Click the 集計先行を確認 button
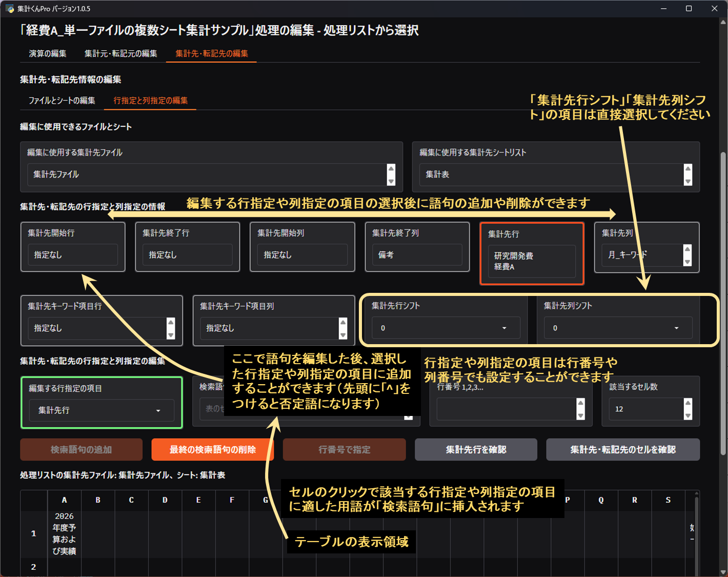 [x=476, y=449]
